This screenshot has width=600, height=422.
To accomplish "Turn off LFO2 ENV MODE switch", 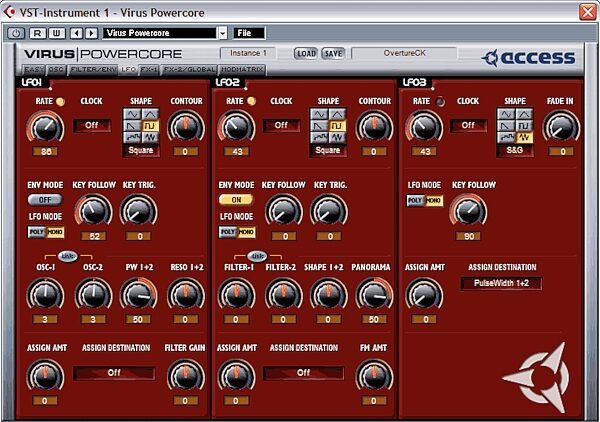I will [x=236, y=200].
